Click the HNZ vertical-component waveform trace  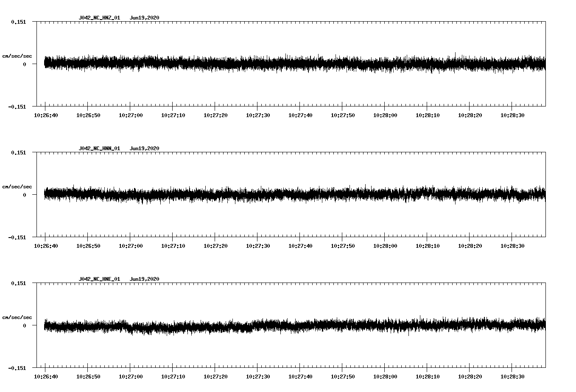[x=295, y=64]
